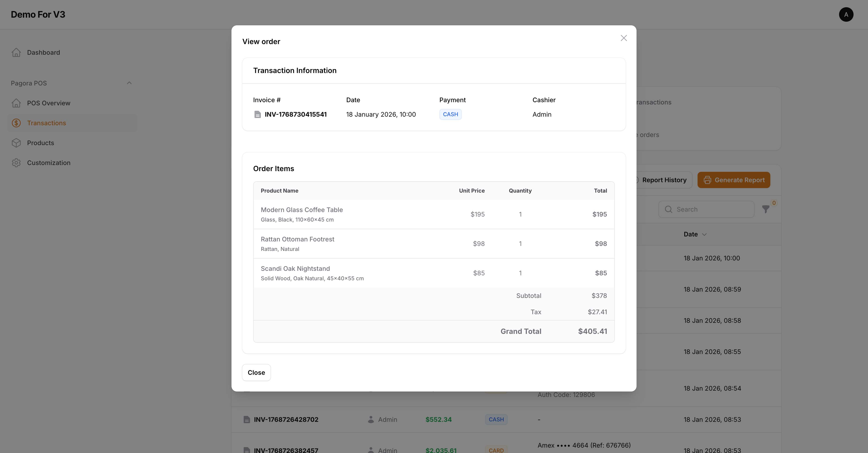The width and height of the screenshot is (868, 453).
Task: Open the Products box icon in sidebar
Action: pos(16,143)
